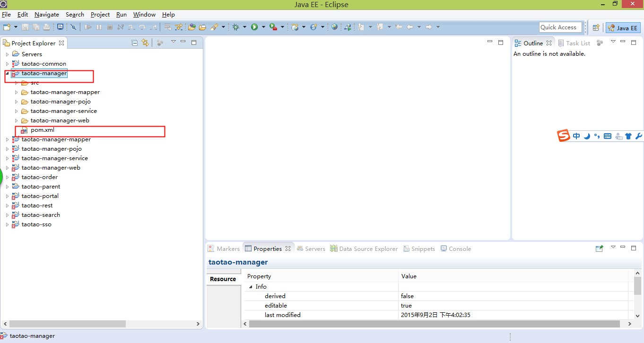This screenshot has height=343, width=644.
Task: Open the File menu
Action: pos(6,15)
